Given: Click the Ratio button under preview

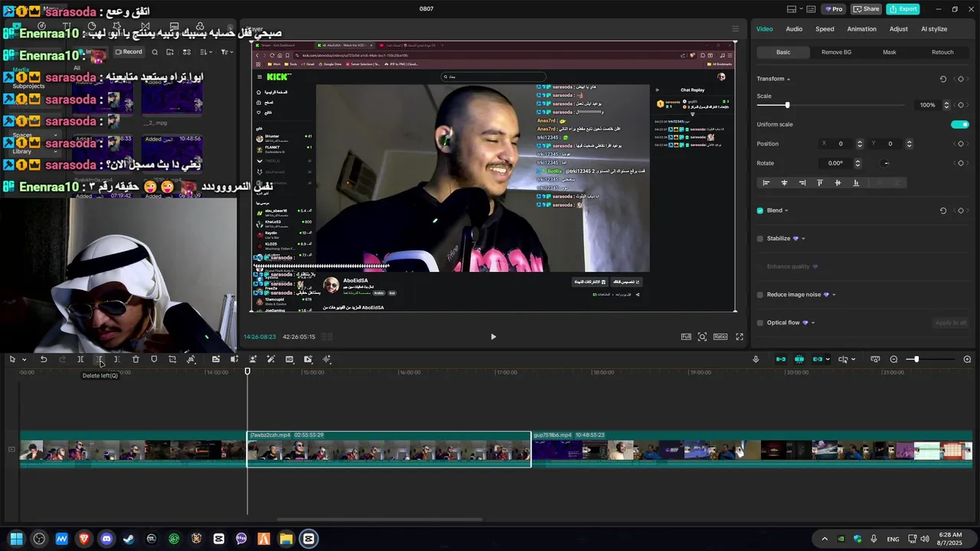Looking at the screenshot, I should tap(720, 337).
